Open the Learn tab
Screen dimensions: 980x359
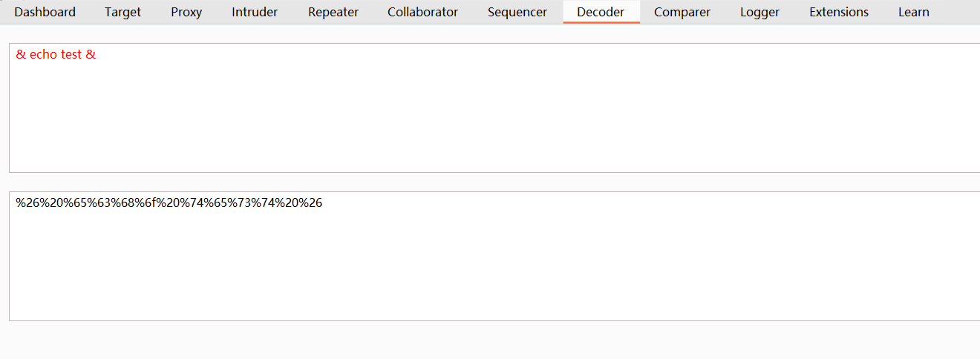coord(913,12)
